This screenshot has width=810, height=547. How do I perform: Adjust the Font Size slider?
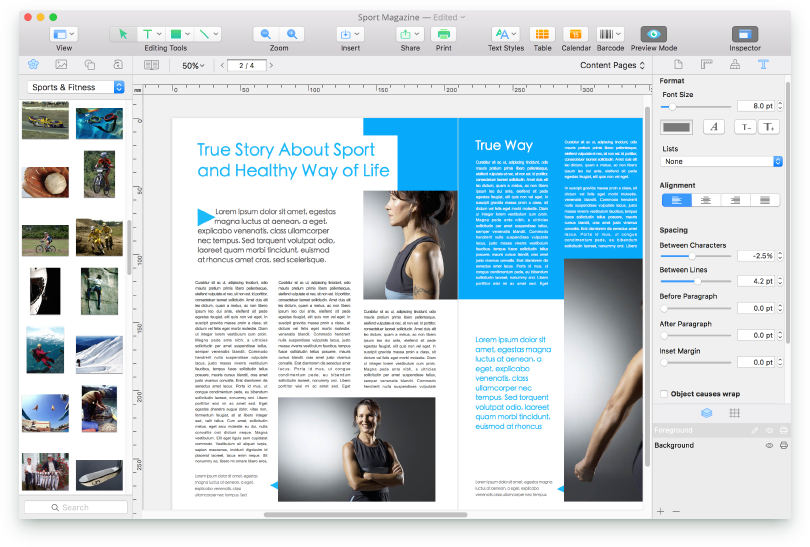point(673,105)
